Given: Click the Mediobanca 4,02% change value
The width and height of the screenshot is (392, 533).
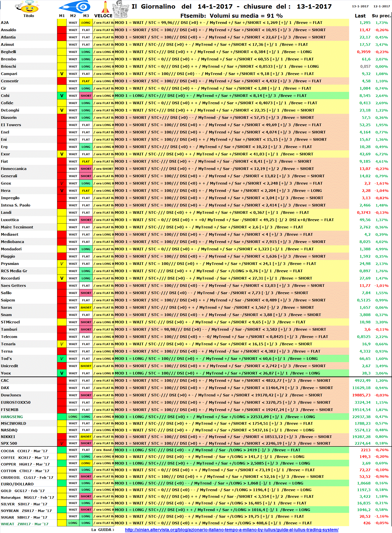Looking at the screenshot, I should 382,242.
